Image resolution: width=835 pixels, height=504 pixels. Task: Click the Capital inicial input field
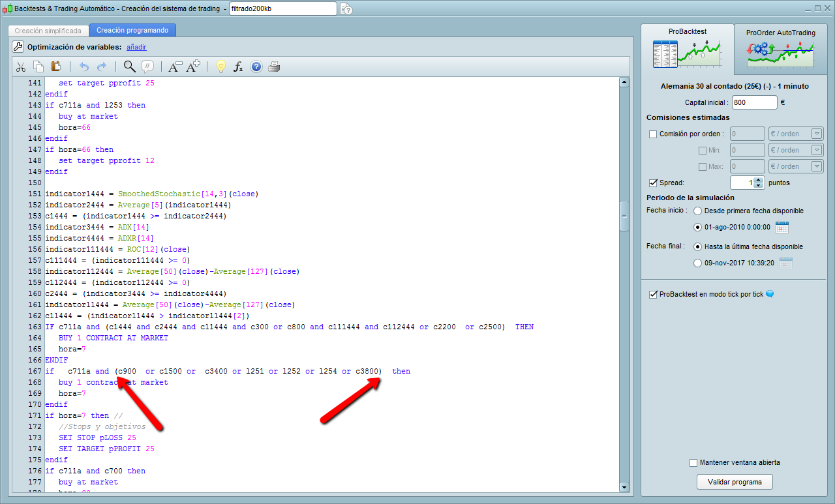pyautogui.click(x=754, y=102)
